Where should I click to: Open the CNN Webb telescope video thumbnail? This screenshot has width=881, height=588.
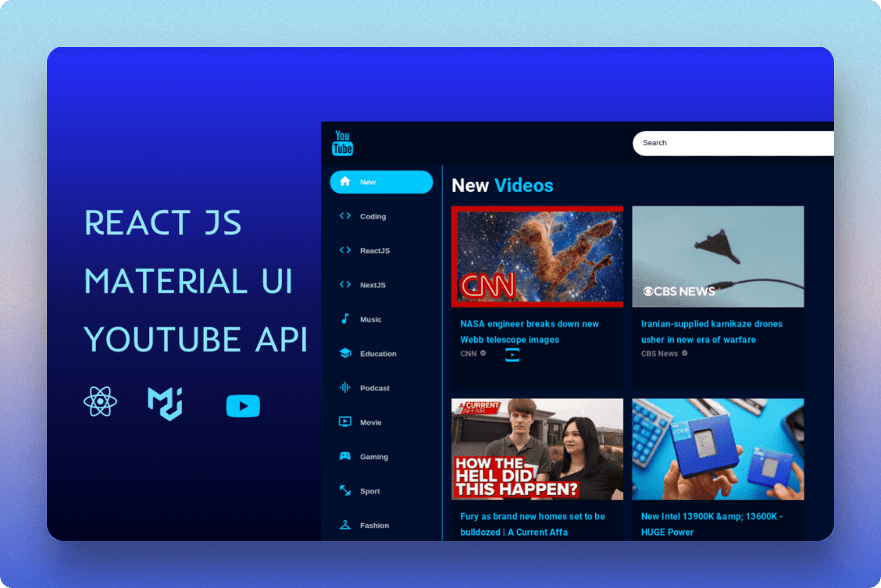[x=537, y=256]
